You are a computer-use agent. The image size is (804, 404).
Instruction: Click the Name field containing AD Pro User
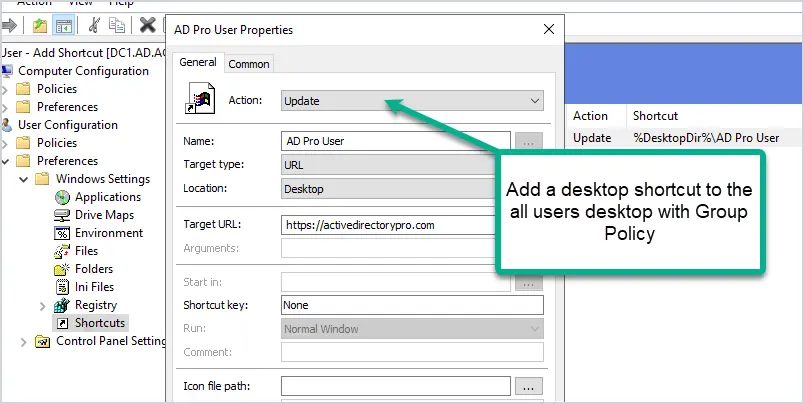click(396, 141)
